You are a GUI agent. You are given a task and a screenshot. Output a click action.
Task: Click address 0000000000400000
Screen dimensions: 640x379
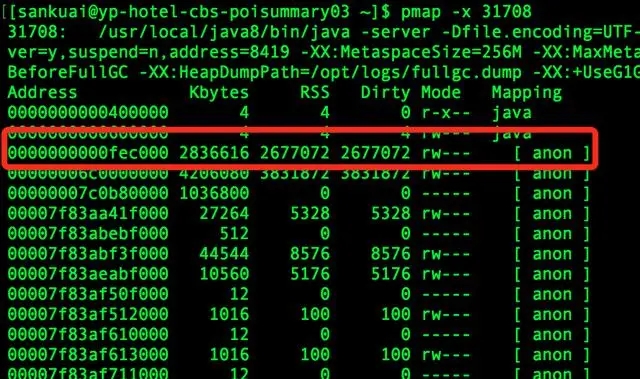pos(88,113)
